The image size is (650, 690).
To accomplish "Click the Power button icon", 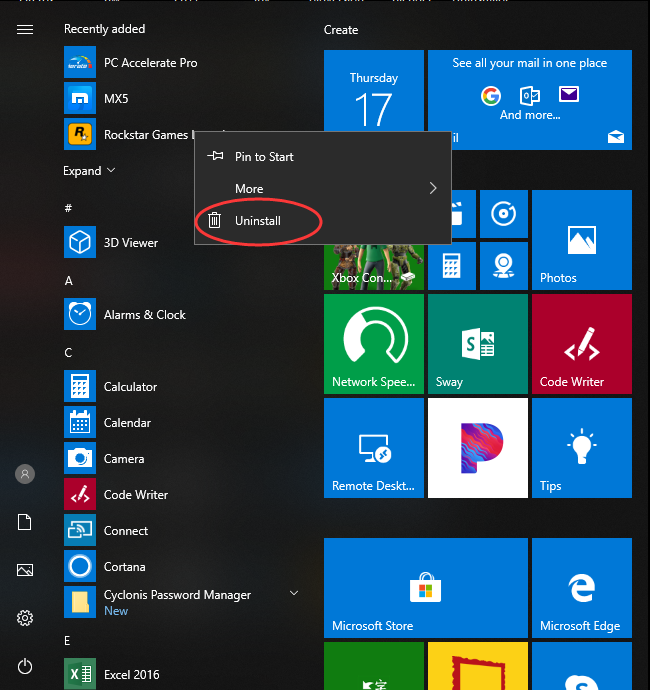I will click(x=25, y=666).
